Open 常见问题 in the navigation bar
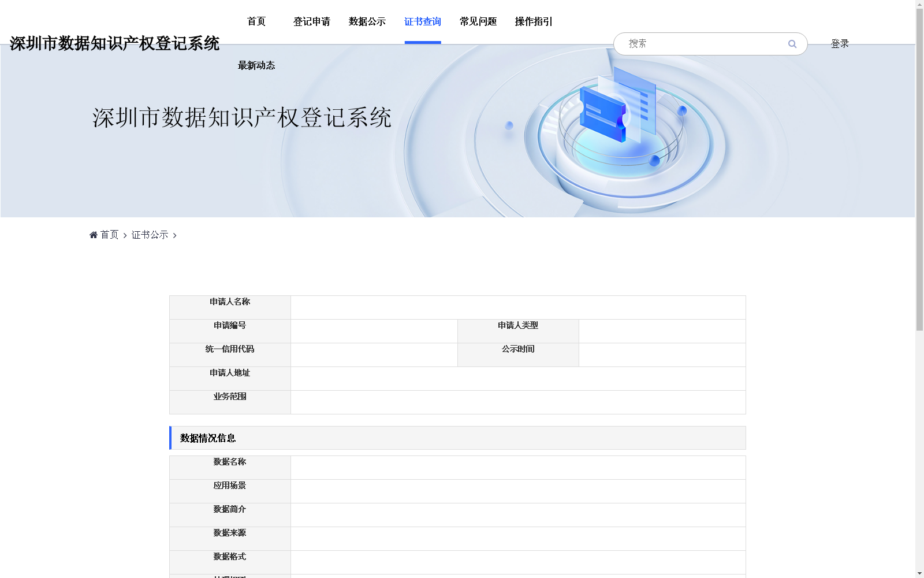Screen dimensions: 924x578 pos(478,22)
